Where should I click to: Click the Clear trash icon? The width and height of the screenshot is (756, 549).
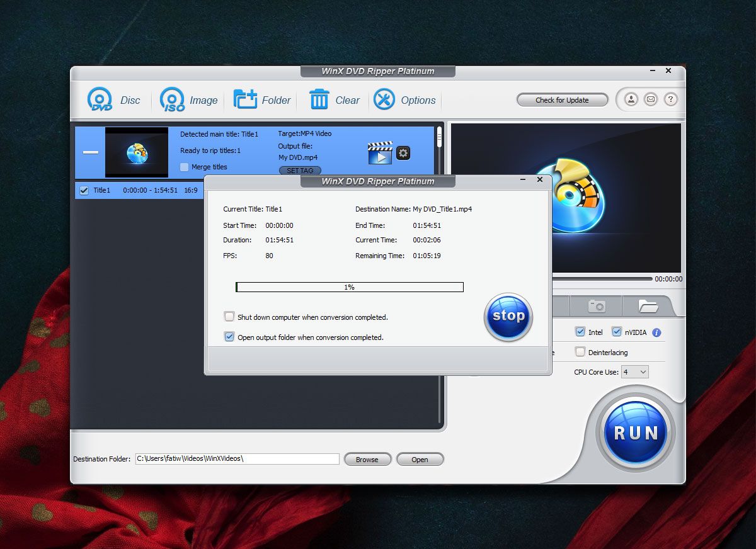tap(319, 99)
